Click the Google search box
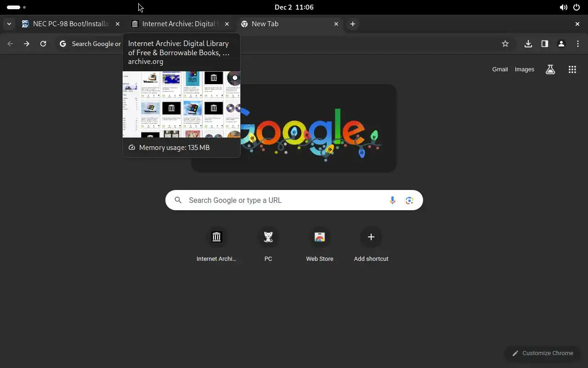Viewport: 588px width, 368px height. click(x=294, y=200)
